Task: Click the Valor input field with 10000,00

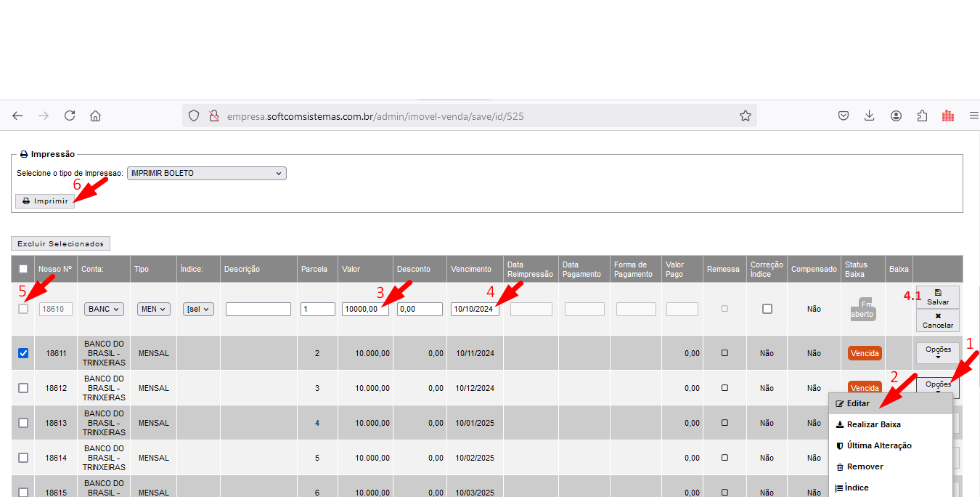Action: click(x=365, y=309)
